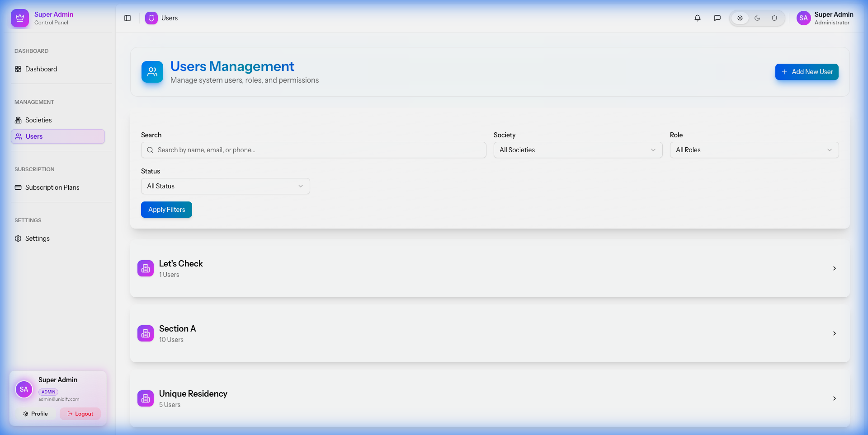Click the Add New User button
This screenshot has height=435, width=868.
(807, 72)
